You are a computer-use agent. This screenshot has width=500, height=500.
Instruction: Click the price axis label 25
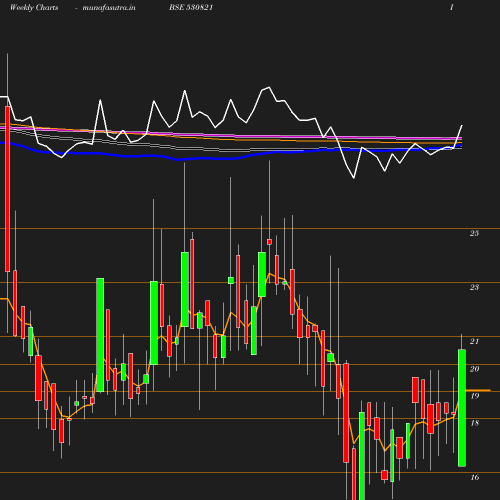pos(474,233)
